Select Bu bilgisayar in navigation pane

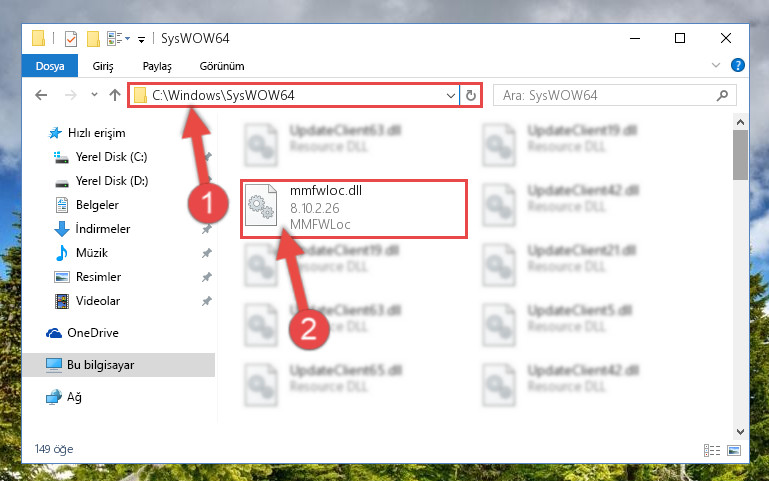click(119, 365)
